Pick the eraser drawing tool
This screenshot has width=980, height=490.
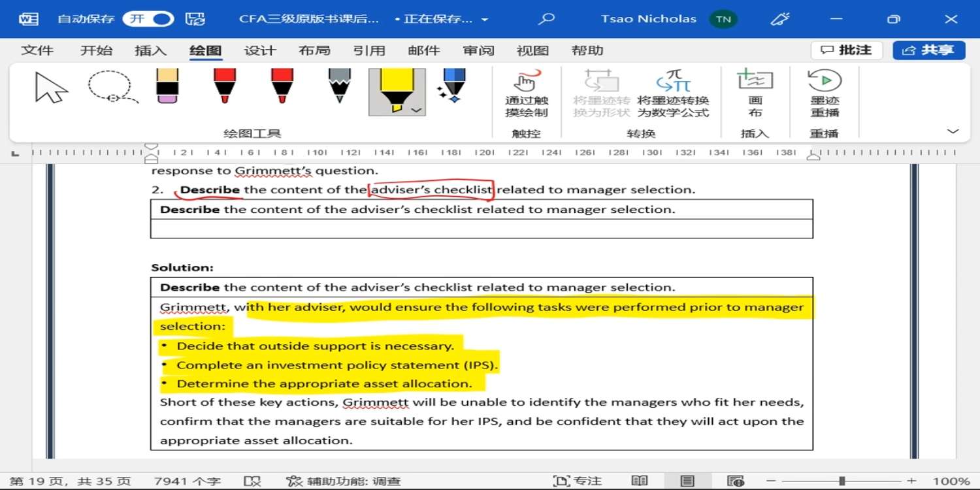168,86
